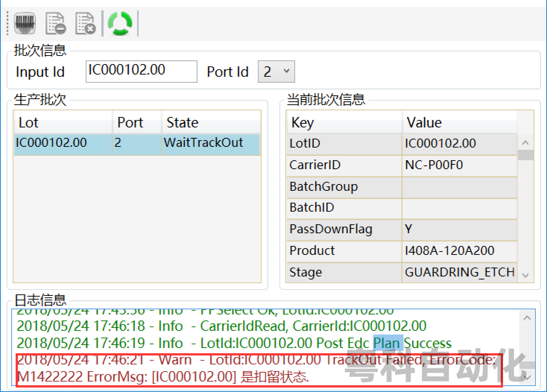Click into the Input Id text field
Viewport: 547px width, 392px height.
141,72
